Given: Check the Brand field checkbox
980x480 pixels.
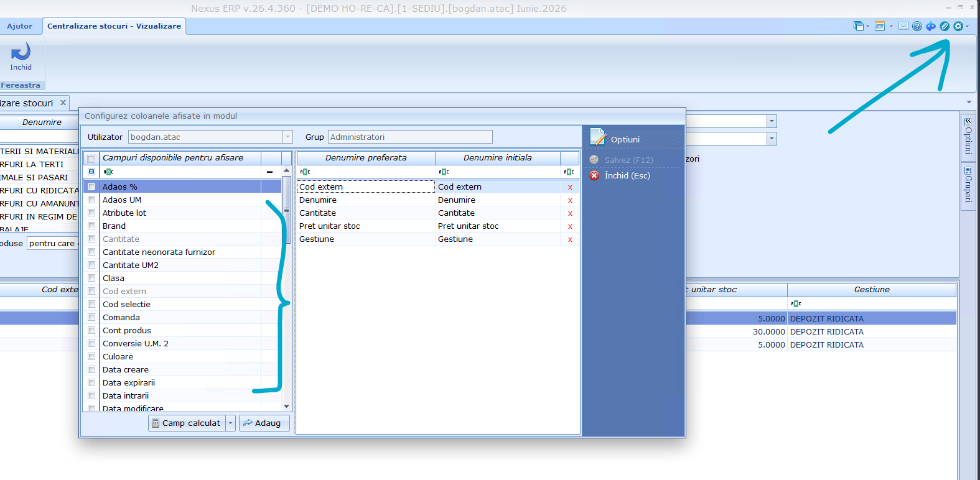Looking at the screenshot, I should [x=91, y=226].
